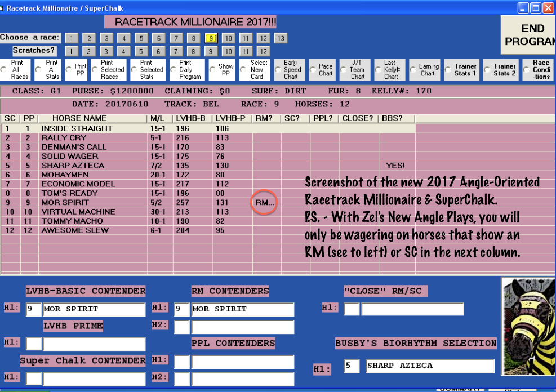This screenshot has height=392, width=556.
Task: Click the M/L column header
Action: pyautogui.click(x=160, y=118)
